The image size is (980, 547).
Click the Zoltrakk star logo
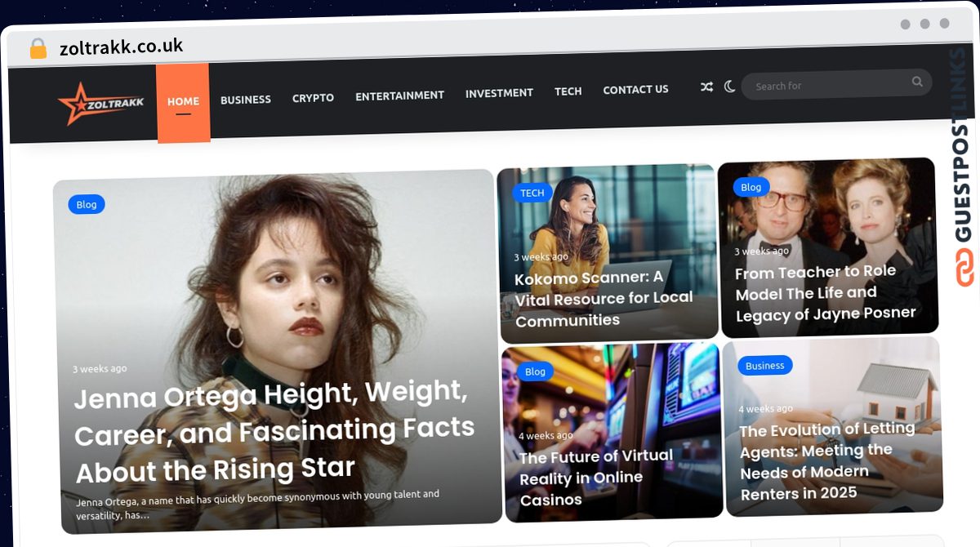(100, 103)
